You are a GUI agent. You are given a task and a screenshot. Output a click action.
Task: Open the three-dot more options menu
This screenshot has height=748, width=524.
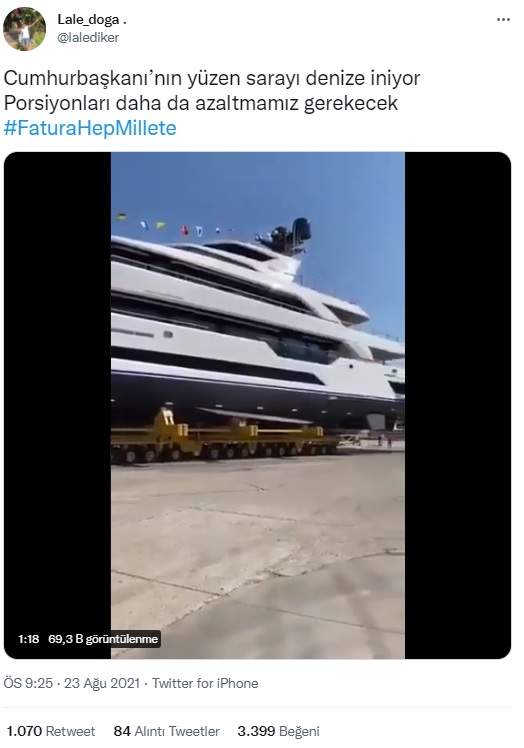[503, 20]
